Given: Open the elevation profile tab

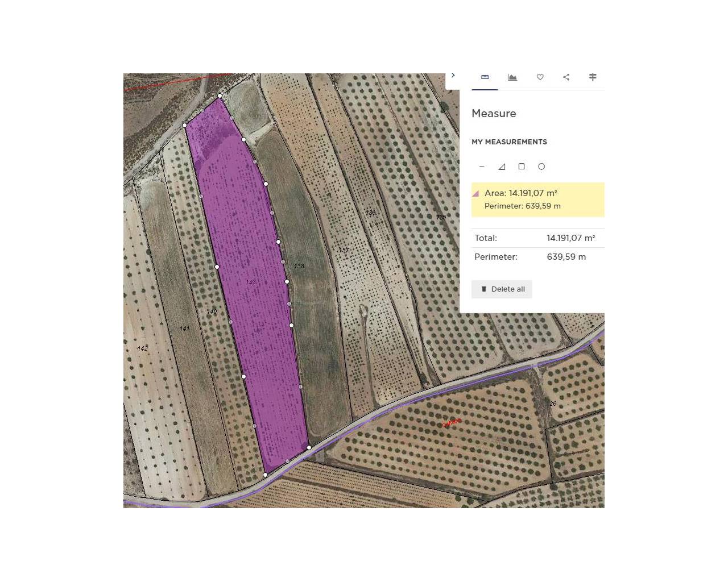Looking at the screenshot, I should point(512,77).
